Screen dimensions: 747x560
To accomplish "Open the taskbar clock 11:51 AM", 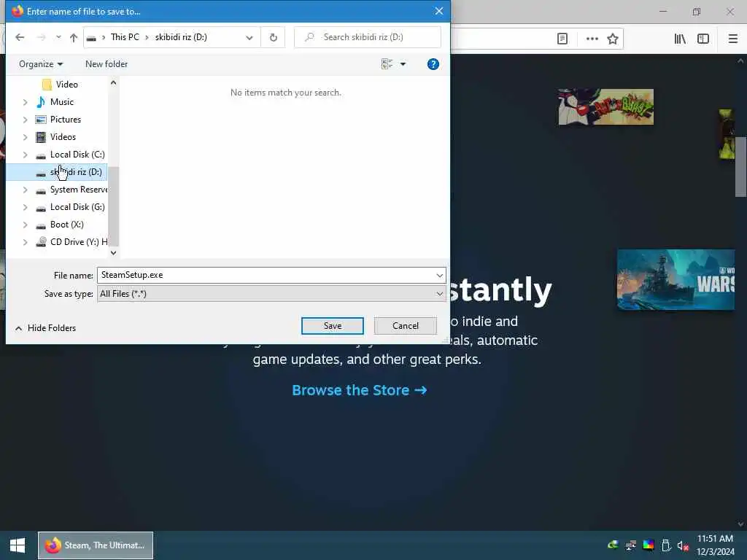I will point(715,545).
